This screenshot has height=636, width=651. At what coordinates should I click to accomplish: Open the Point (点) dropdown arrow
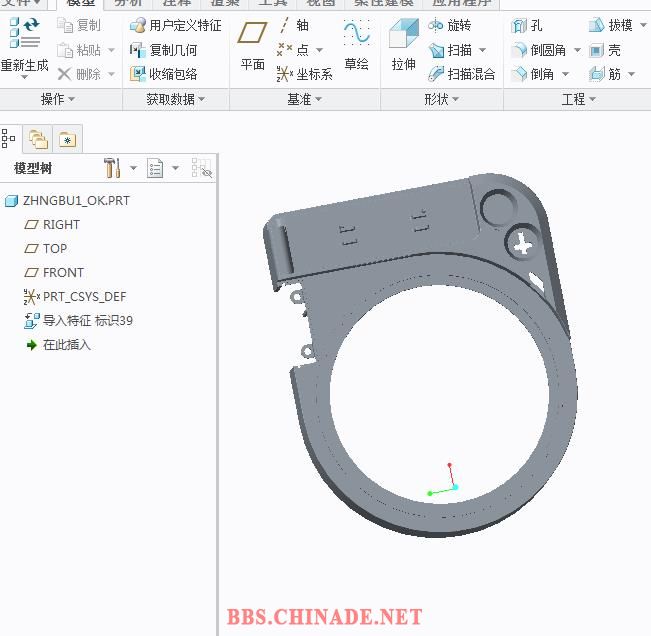pyautogui.click(x=319, y=50)
